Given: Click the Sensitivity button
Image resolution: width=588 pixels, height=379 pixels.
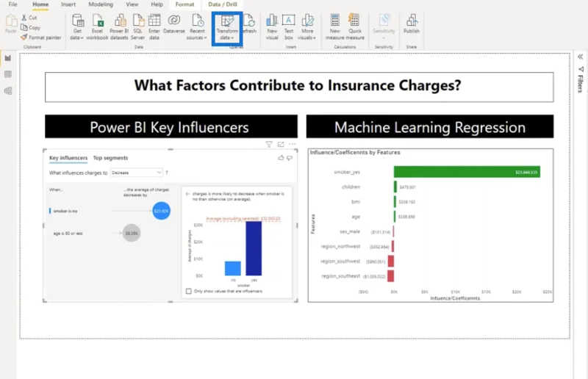Looking at the screenshot, I should 384,26.
